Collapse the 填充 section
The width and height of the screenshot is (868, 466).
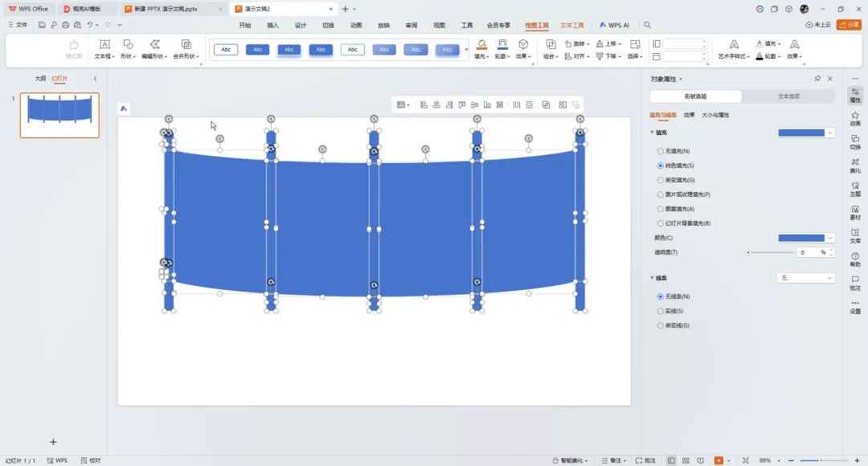652,133
